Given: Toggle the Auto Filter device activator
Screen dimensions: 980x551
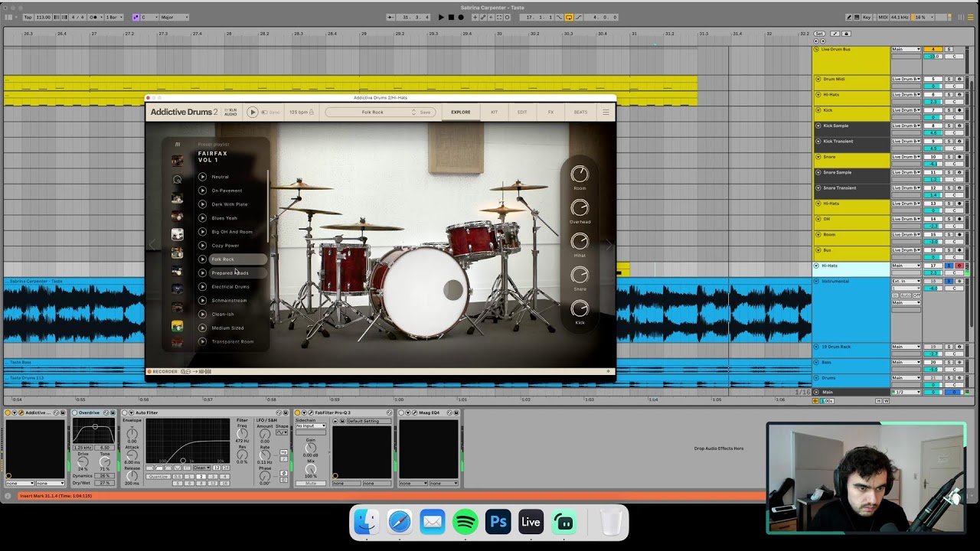Looking at the screenshot, I should pyautogui.click(x=124, y=413).
